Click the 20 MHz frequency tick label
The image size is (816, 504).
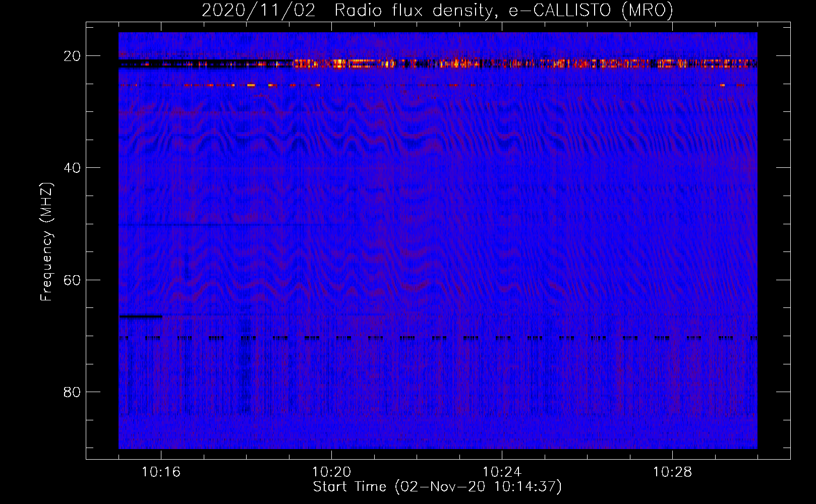(72, 56)
